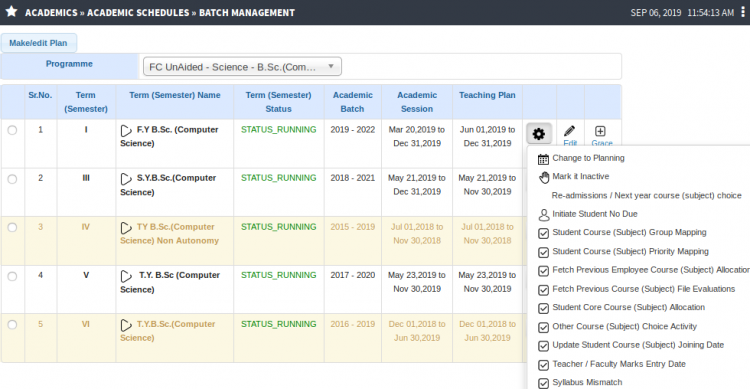The width and height of the screenshot is (750, 389).
Task: Expand F.Y B.Sc. (Computer Science) row arrow
Action: coord(126,131)
